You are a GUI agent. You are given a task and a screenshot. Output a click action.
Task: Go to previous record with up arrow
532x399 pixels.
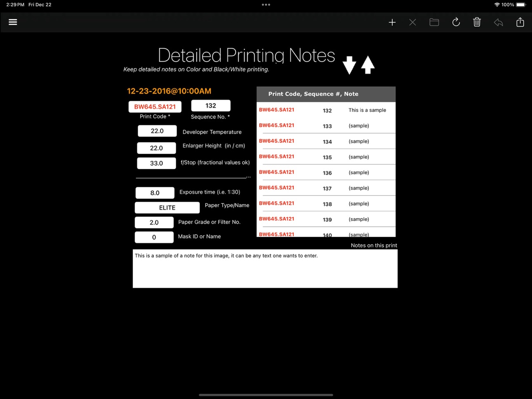coord(368,65)
